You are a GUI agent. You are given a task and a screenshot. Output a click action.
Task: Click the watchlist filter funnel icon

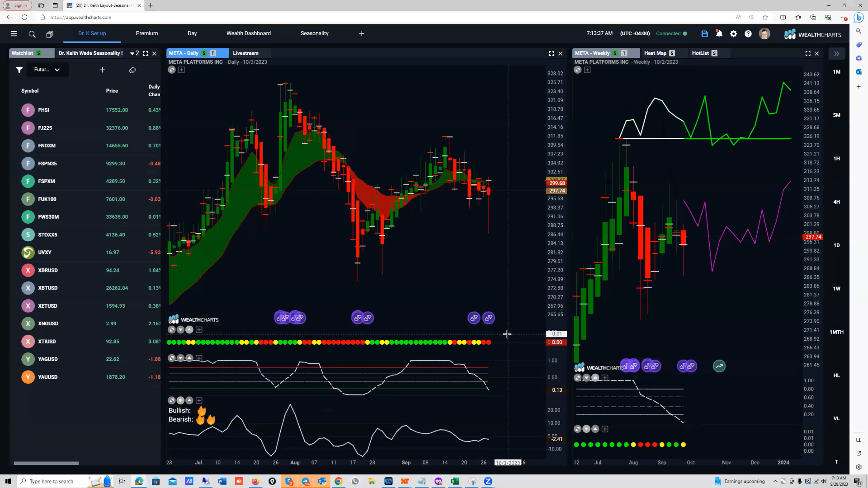19,70
